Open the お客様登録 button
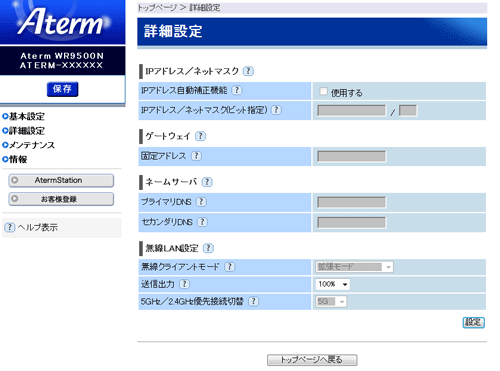This screenshot has height=371, width=500. pos(61,199)
